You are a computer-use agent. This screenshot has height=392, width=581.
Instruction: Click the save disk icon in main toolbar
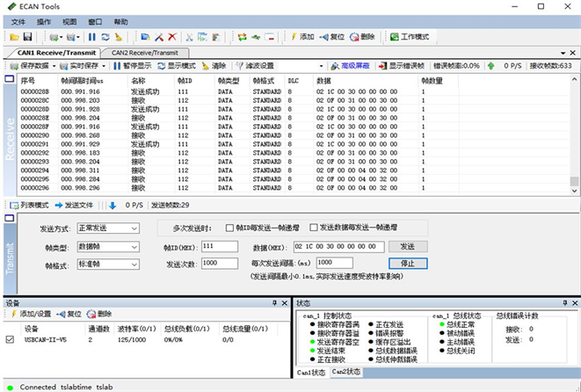click(27, 37)
